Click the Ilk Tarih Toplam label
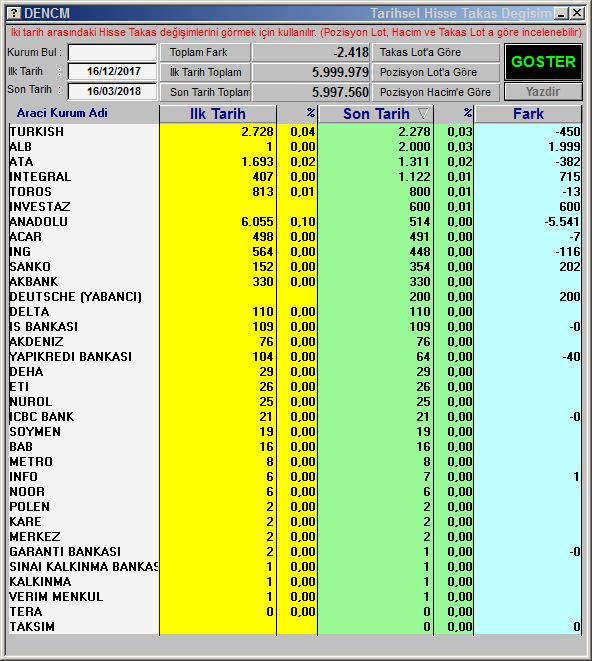 [205, 72]
